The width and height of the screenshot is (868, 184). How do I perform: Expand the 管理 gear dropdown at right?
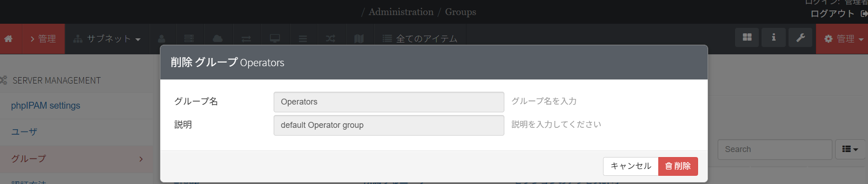point(843,39)
